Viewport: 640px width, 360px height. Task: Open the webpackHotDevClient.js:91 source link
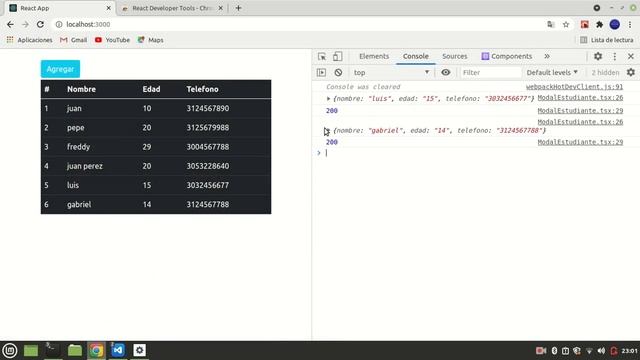574,87
